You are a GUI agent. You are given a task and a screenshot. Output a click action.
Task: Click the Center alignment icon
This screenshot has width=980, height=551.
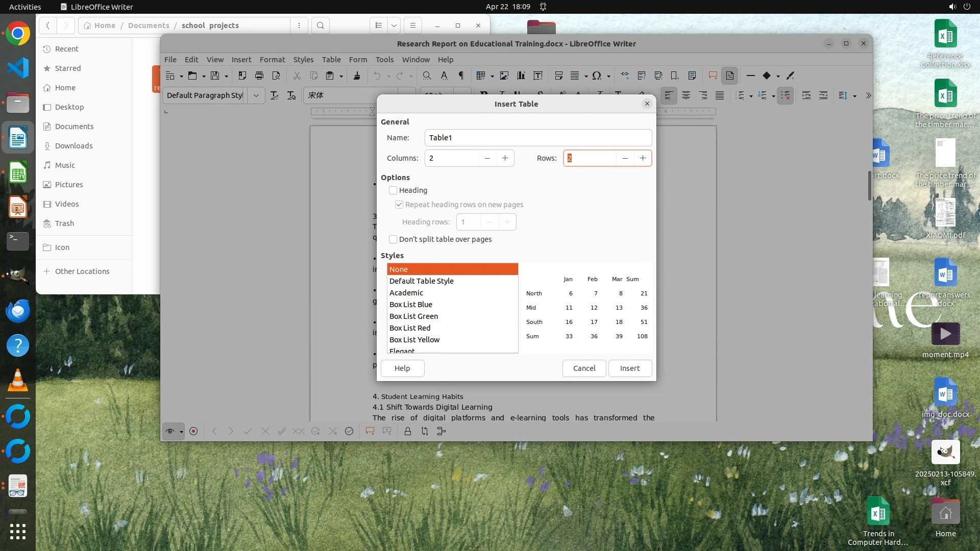click(x=685, y=95)
